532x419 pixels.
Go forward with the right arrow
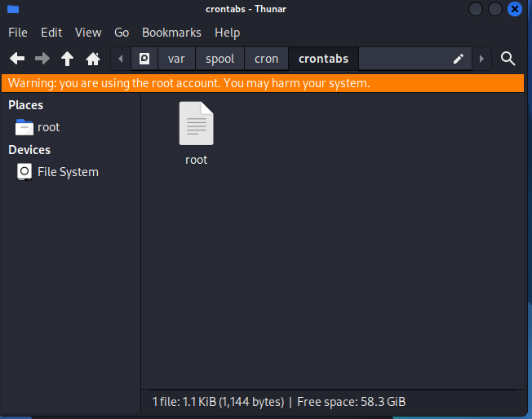click(42, 59)
